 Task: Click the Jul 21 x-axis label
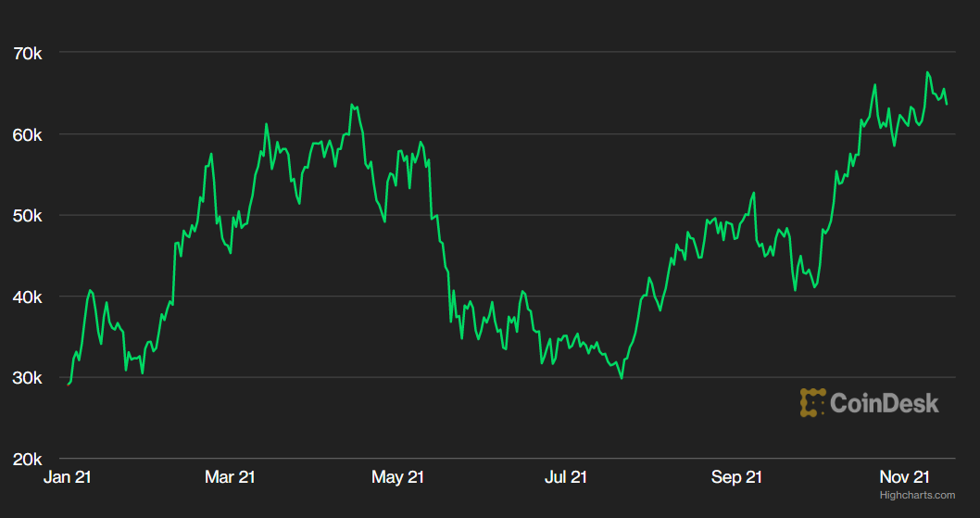click(x=566, y=477)
